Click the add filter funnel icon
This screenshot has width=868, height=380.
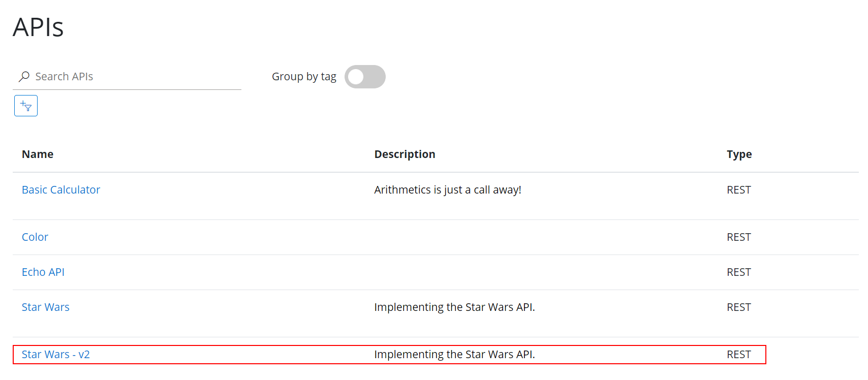click(26, 106)
